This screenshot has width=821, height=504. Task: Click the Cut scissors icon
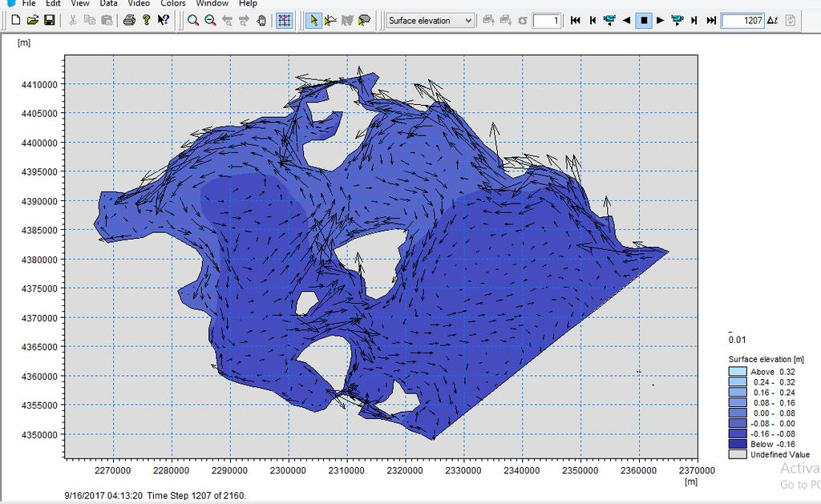coord(73,20)
